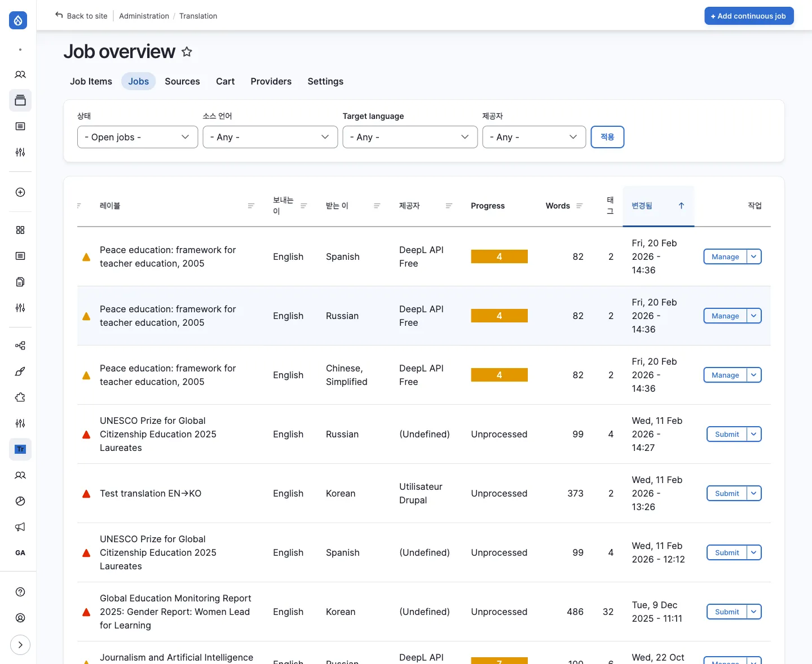Expand the Manage dropdown arrow for Spanish job
This screenshot has height=664, width=812.
click(x=754, y=256)
